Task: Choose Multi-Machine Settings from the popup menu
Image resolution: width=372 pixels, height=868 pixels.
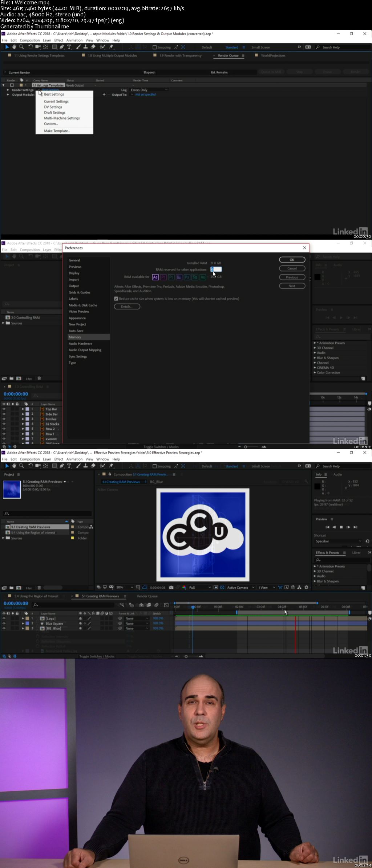Action: tap(62, 118)
